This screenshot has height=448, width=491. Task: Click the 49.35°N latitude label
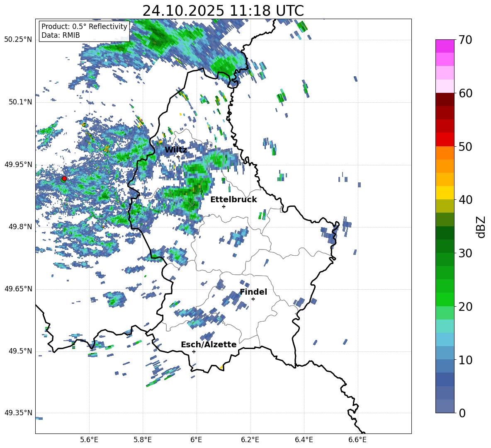point(18,413)
